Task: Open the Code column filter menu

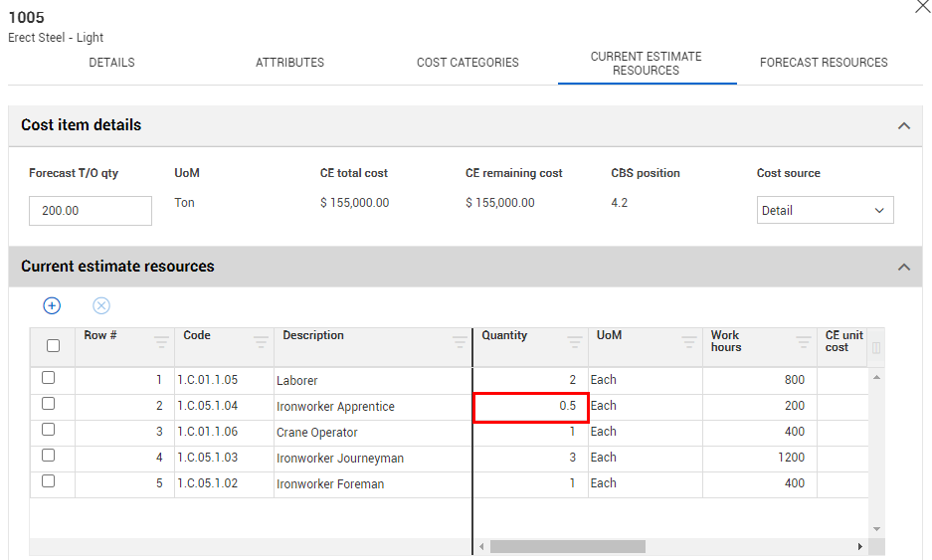Action: click(261, 342)
